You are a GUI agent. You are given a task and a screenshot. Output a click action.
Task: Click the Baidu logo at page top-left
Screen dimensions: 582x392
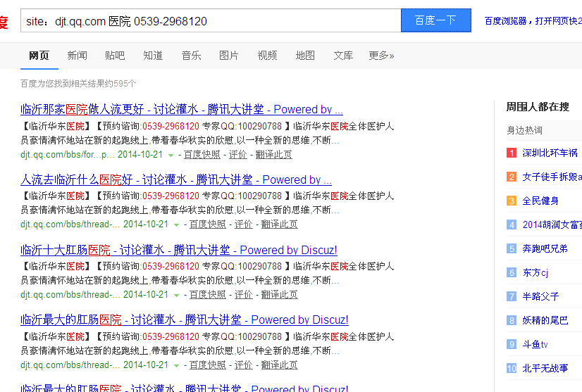[4, 23]
